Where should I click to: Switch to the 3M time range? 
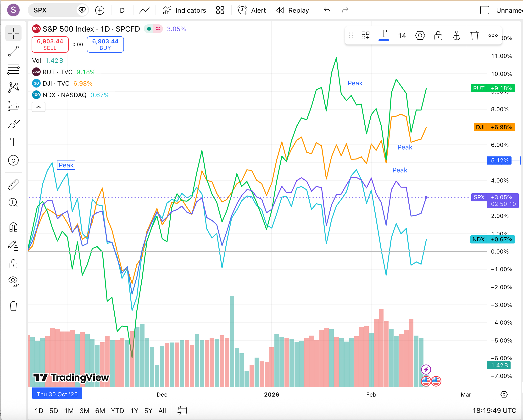tap(84, 410)
